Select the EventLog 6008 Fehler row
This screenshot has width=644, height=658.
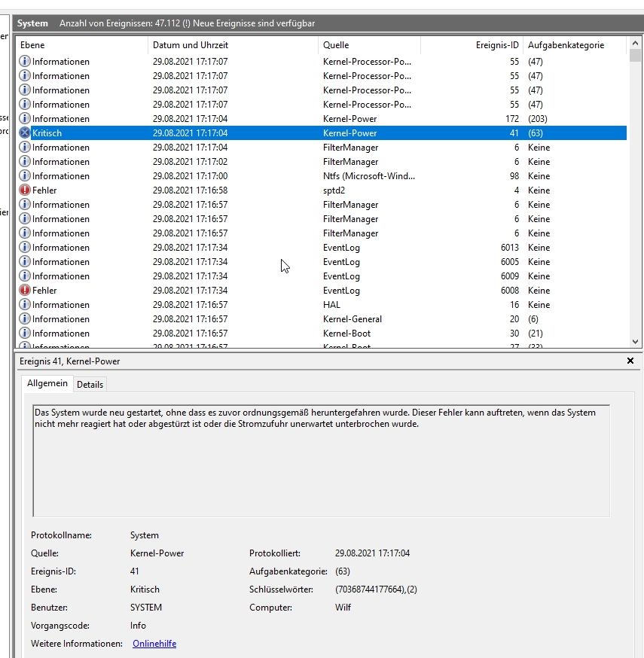[x=322, y=290]
